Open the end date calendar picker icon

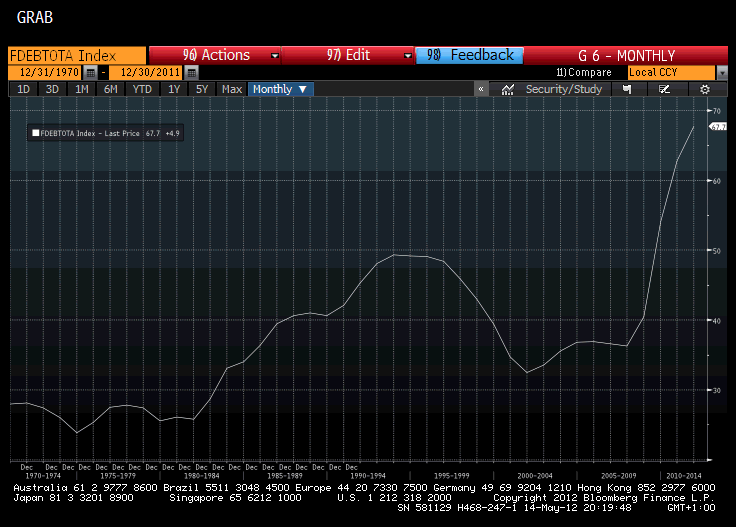click(x=191, y=73)
